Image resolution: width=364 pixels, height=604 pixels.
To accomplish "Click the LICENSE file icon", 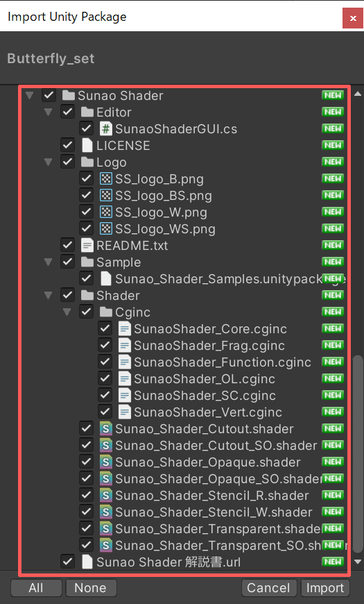I will tap(87, 145).
